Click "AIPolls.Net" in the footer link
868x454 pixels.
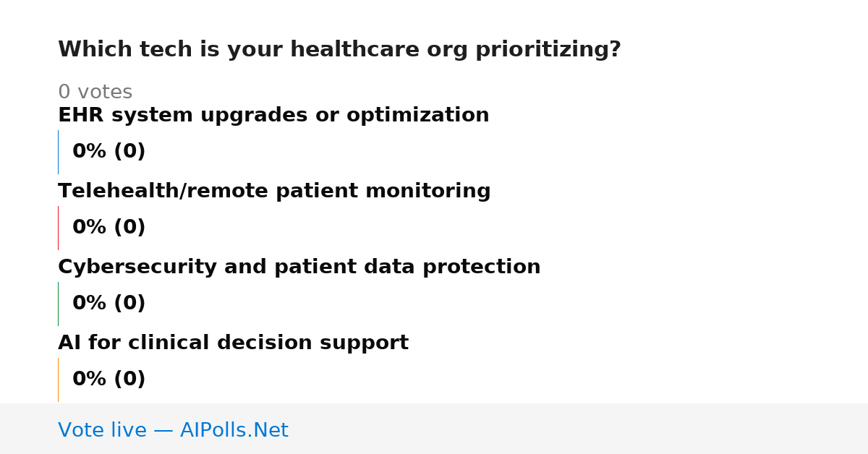[234, 430]
